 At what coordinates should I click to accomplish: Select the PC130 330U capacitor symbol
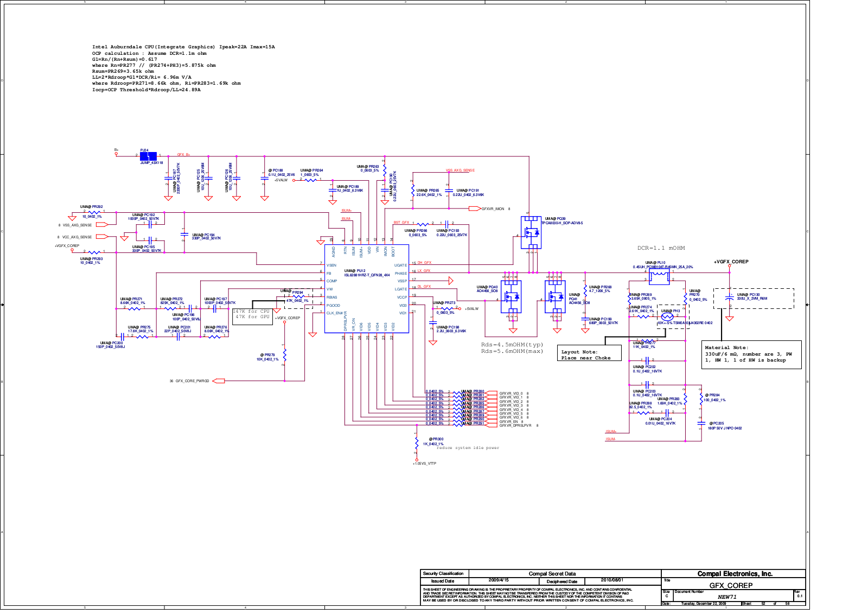730,298
